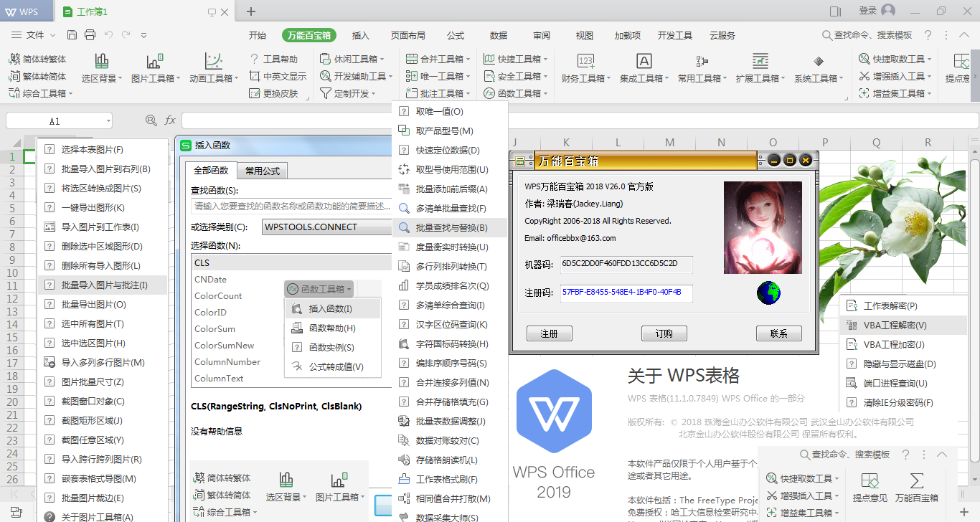
Task: Switch to 插入 ribbon tab
Action: coord(361,35)
